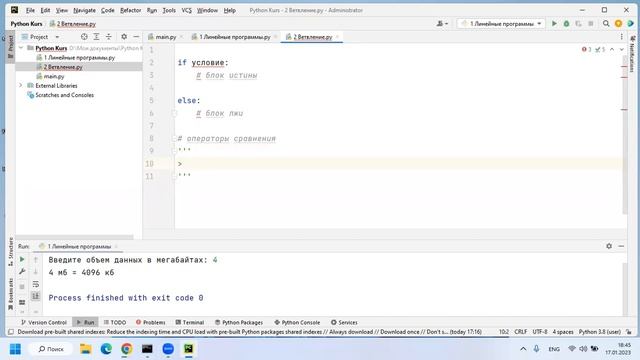The width and height of the screenshot is (640, 360).
Task: Collapse all in Project panel toolbar
Action: tap(109, 37)
